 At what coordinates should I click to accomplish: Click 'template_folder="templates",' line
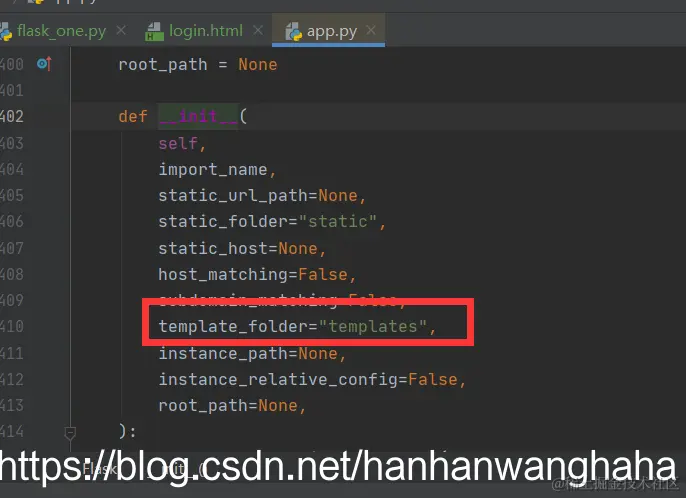click(297, 326)
